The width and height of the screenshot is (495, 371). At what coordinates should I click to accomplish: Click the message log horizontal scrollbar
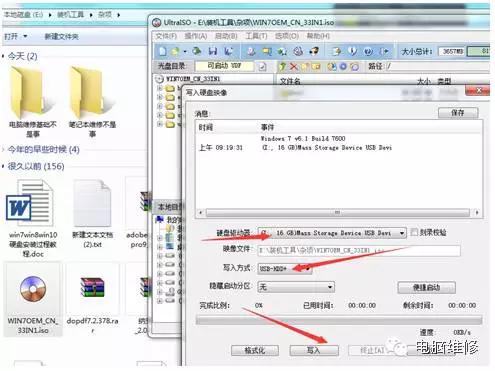pyautogui.click(x=338, y=212)
